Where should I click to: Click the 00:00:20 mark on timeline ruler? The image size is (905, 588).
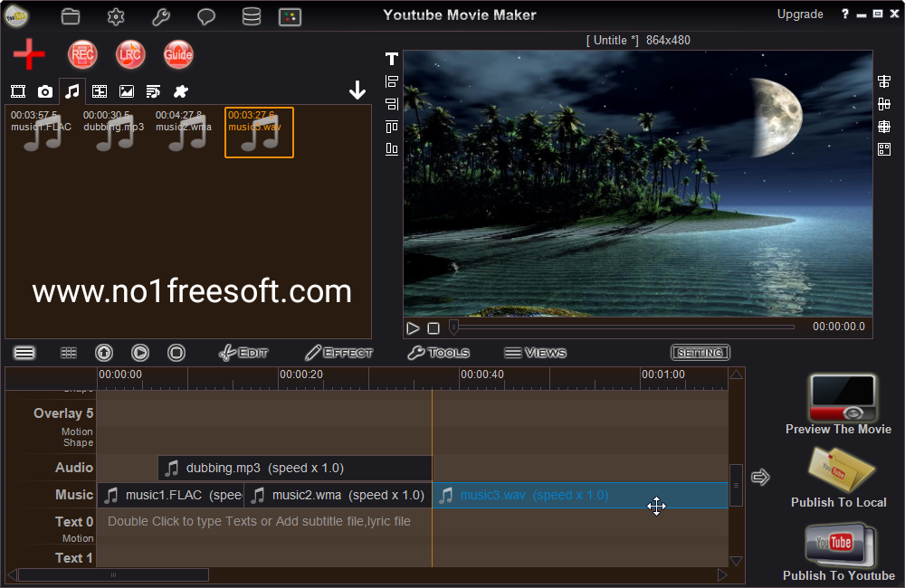tap(301, 375)
